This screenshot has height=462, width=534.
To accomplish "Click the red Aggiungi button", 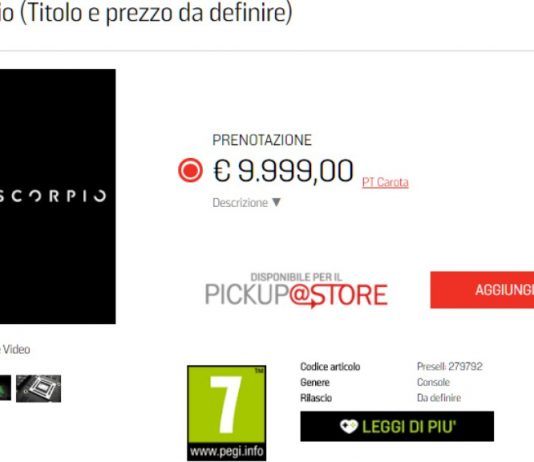I will pyautogui.click(x=482, y=290).
